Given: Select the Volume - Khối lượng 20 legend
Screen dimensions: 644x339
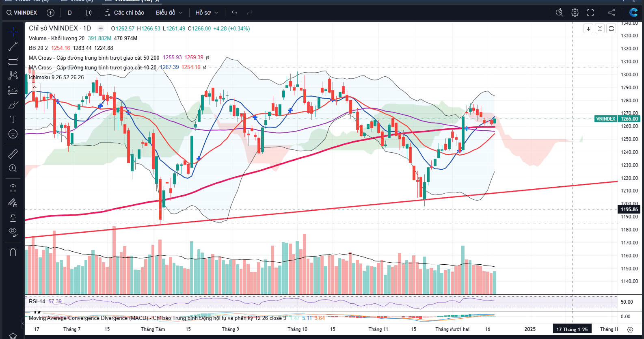Looking at the screenshot, I should 56,38.
